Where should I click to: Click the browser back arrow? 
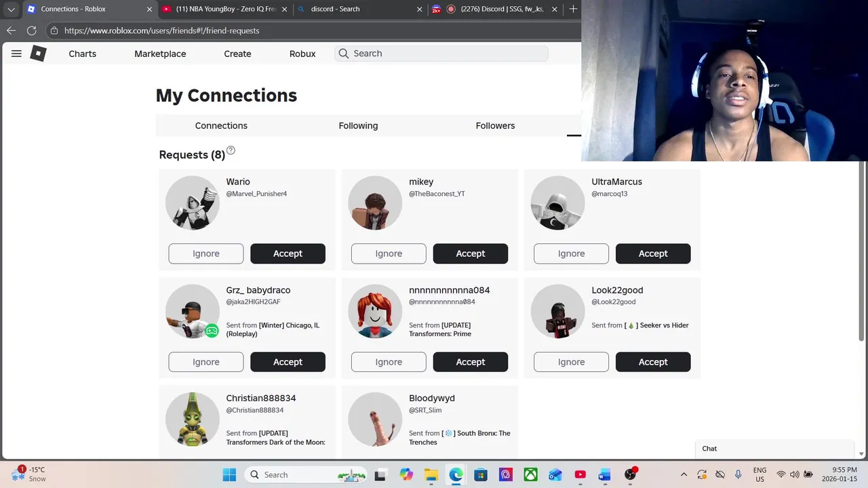11,30
